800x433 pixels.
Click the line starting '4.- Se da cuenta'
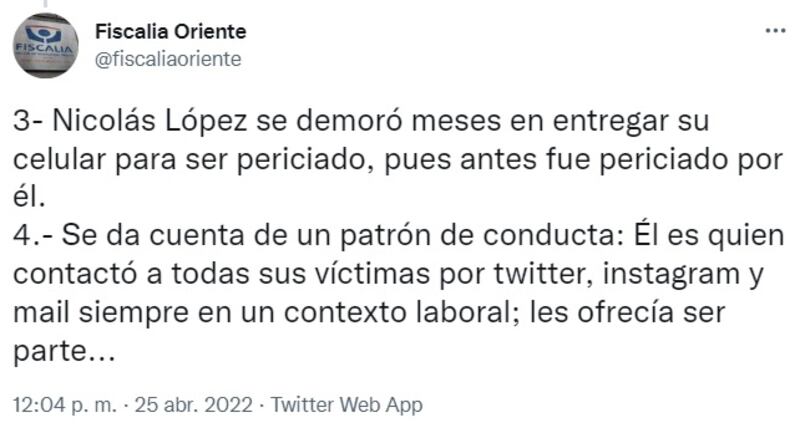398,236
